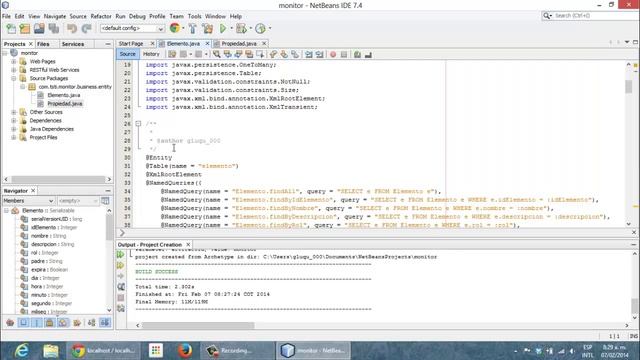Open the Navigate menu
This screenshot has width=640, height=360.
55,16
